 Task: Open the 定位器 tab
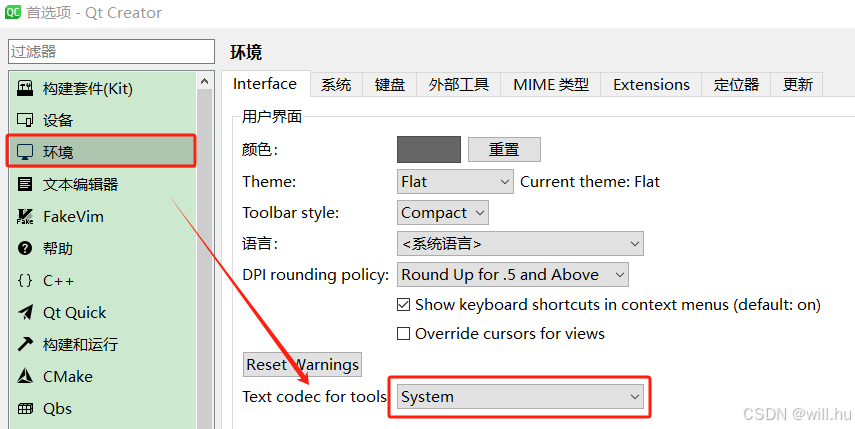coord(736,85)
